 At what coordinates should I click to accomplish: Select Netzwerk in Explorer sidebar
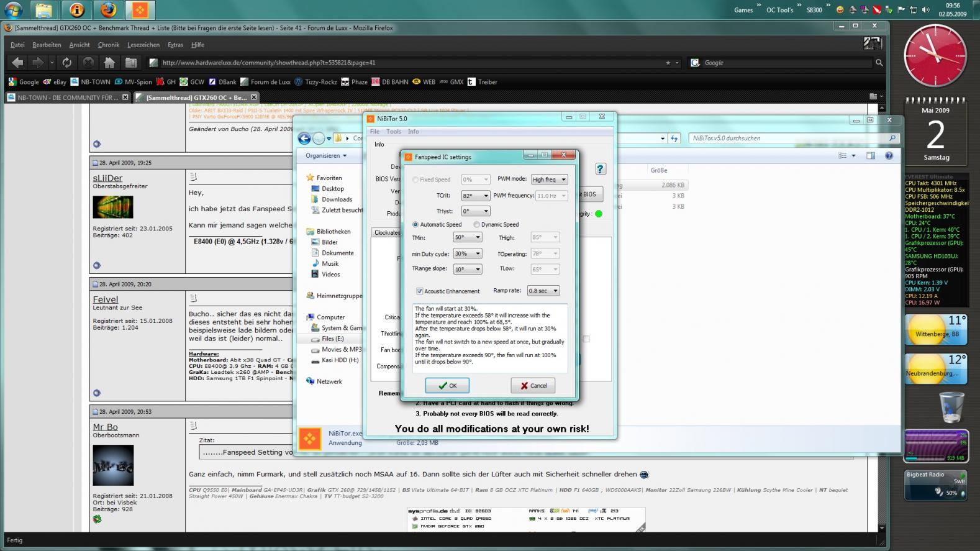pos(329,381)
